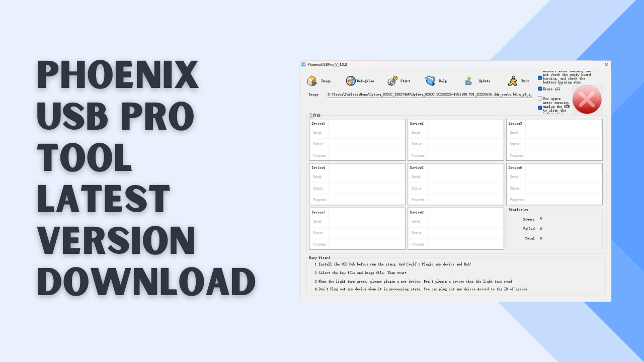Enable the Sec upgrade checkbox
Image resolution: width=644 pixels, height=362 pixels.
coord(540,99)
